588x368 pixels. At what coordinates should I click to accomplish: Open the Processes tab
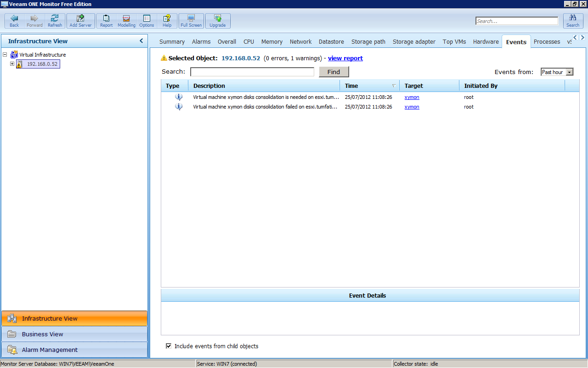[547, 41]
